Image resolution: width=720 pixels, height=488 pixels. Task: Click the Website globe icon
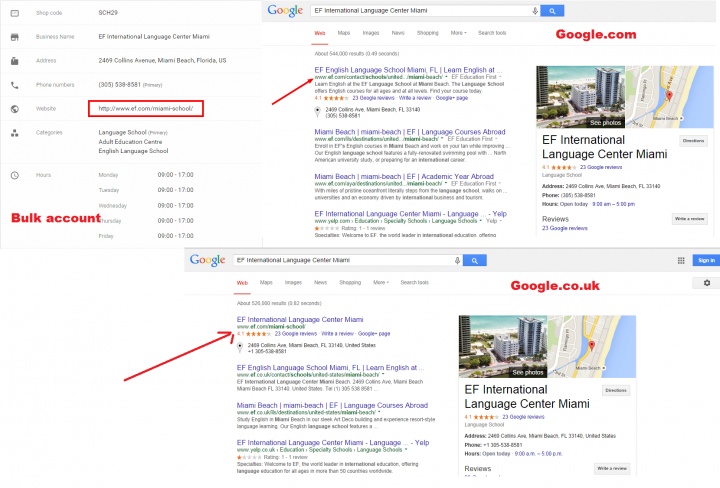[15, 109]
